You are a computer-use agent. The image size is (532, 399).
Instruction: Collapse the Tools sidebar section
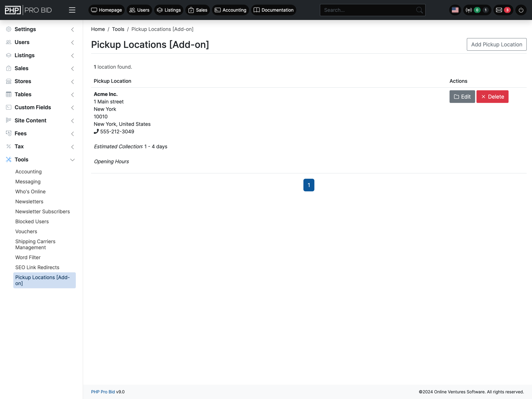tap(72, 160)
